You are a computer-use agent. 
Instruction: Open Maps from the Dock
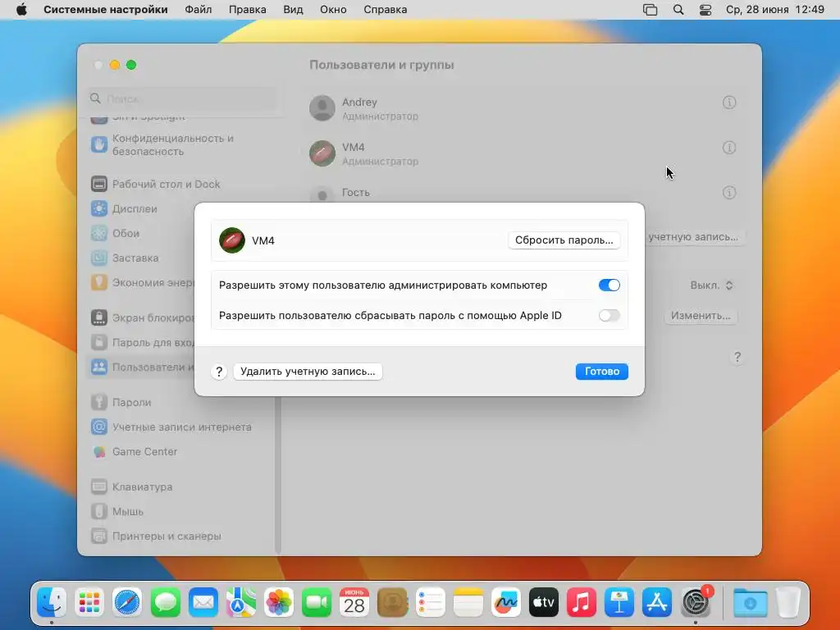coord(241,602)
